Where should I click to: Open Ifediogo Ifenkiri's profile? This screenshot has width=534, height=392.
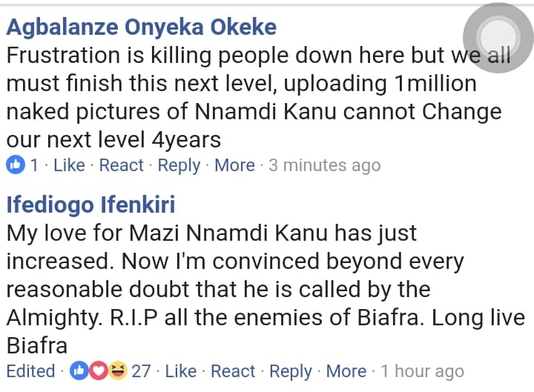click(x=90, y=204)
